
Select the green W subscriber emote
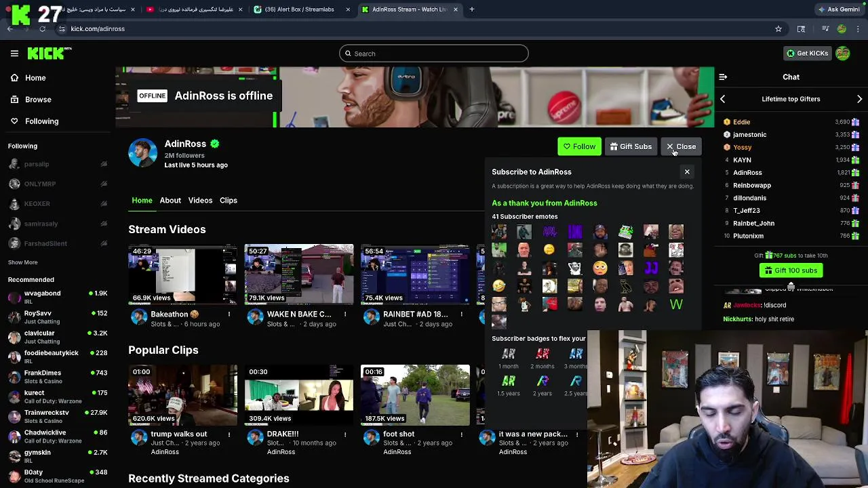tap(676, 305)
